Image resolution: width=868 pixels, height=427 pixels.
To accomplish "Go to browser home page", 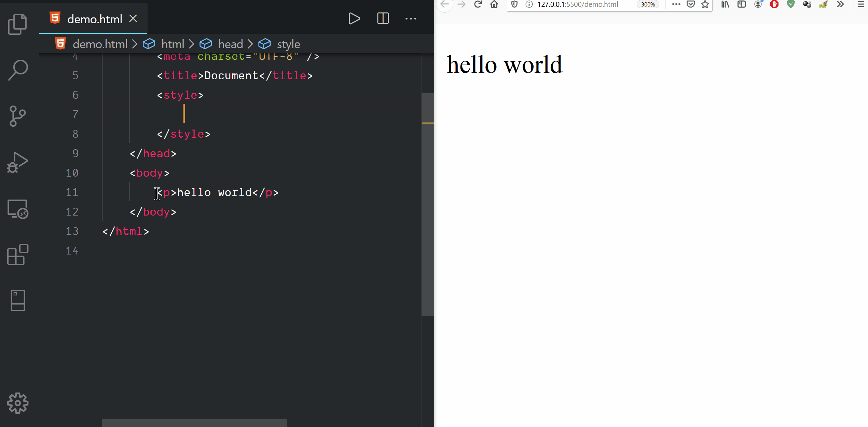I will click(494, 4).
